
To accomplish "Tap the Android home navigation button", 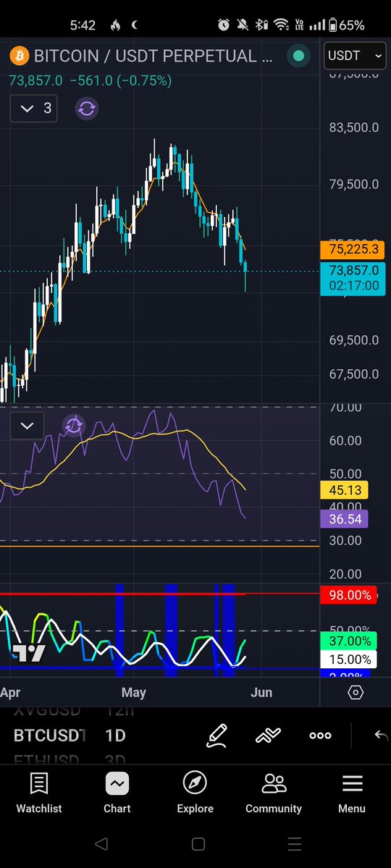I will point(198,843).
